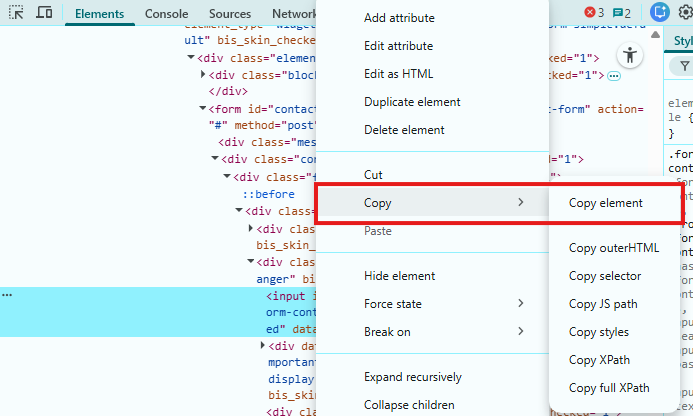Viewport: 693px width, 416px height.
Task: Switch to the Elements tab
Action: (x=99, y=14)
